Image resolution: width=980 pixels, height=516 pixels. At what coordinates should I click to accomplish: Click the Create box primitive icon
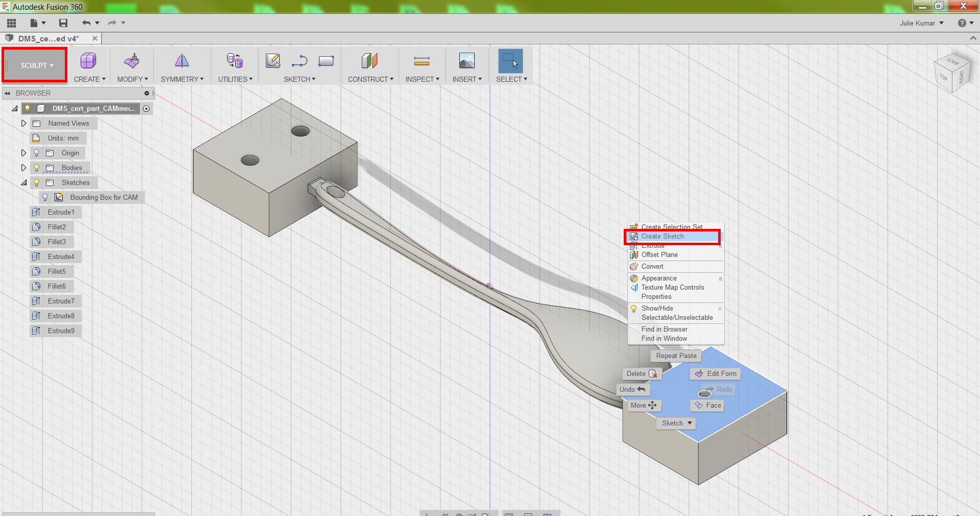[88, 61]
